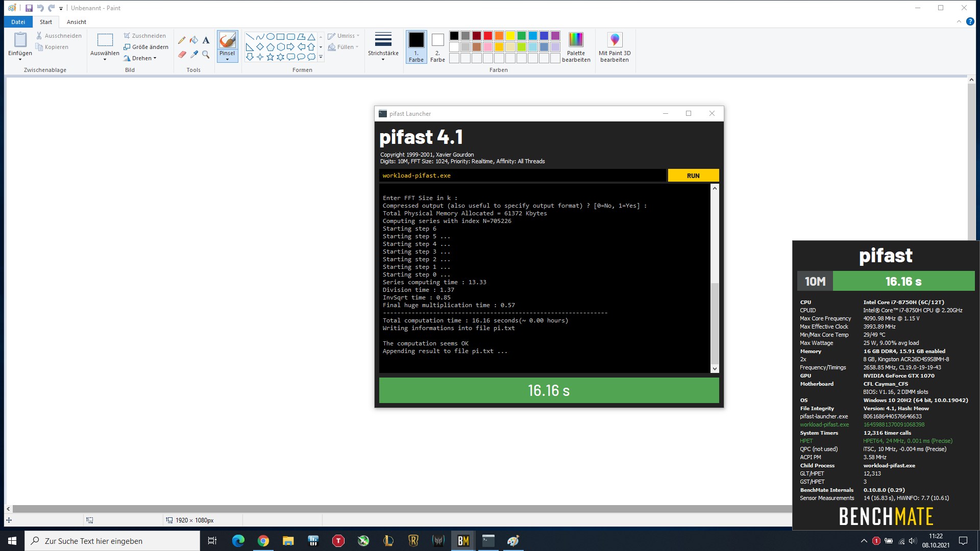Collapse the Paint ribbon chevron
The height and width of the screenshot is (551, 980).
pos(959,22)
